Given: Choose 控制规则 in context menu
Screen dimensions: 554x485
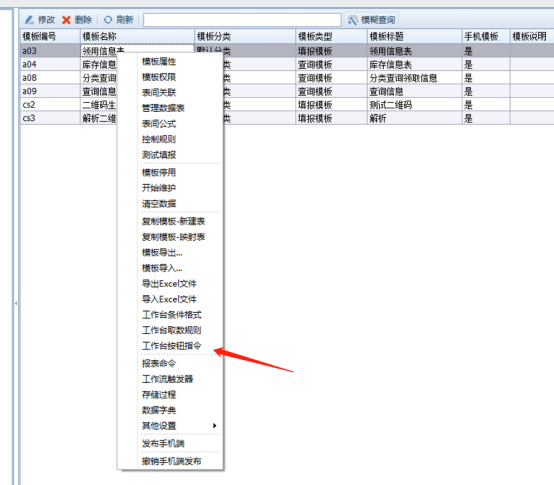Looking at the screenshot, I should click(x=159, y=139).
